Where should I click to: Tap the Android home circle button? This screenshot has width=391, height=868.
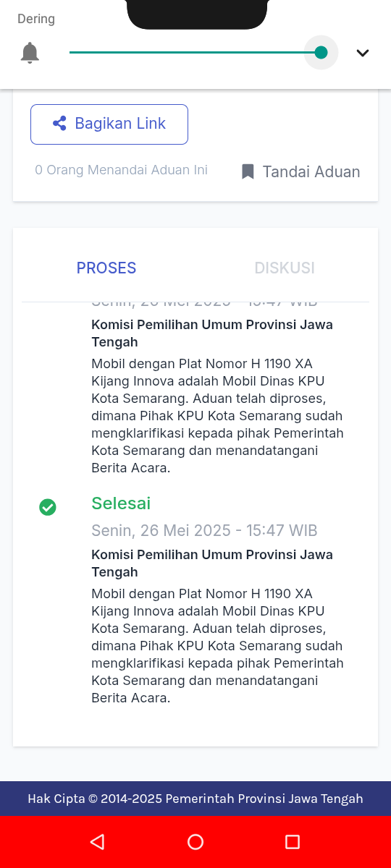tap(195, 841)
